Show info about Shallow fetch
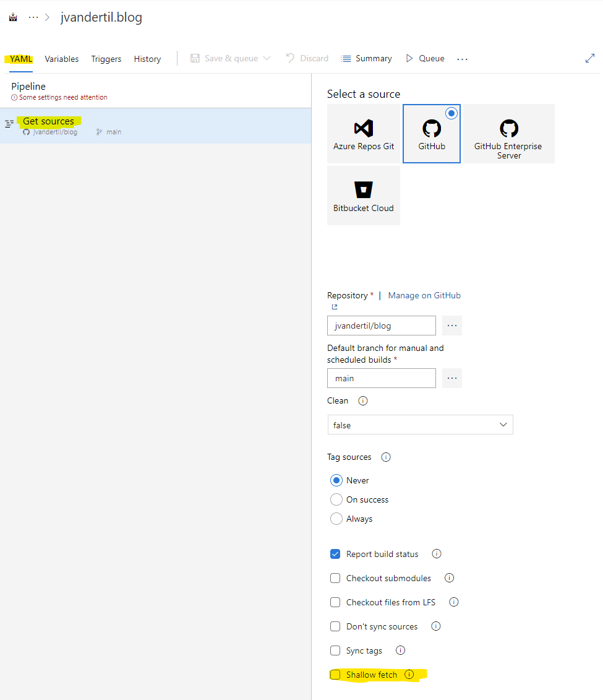Screen dimensions: 603x700 pyautogui.click(x=409, y=675)
